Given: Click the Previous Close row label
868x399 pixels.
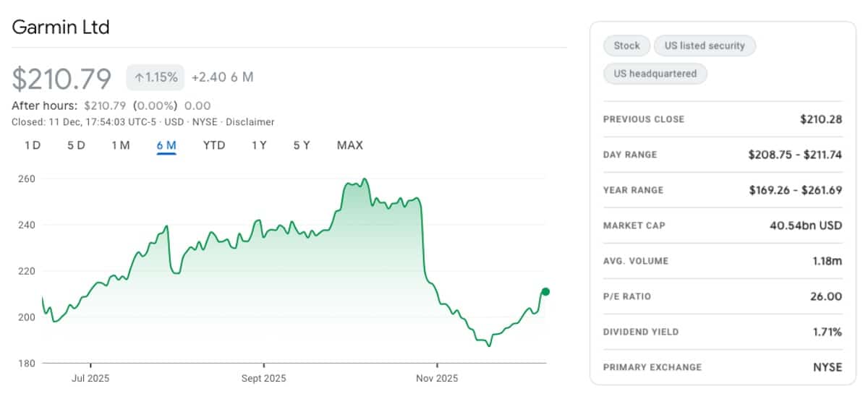Looking at the screenshot, I should pyautogui.click(x=643, y=119).
